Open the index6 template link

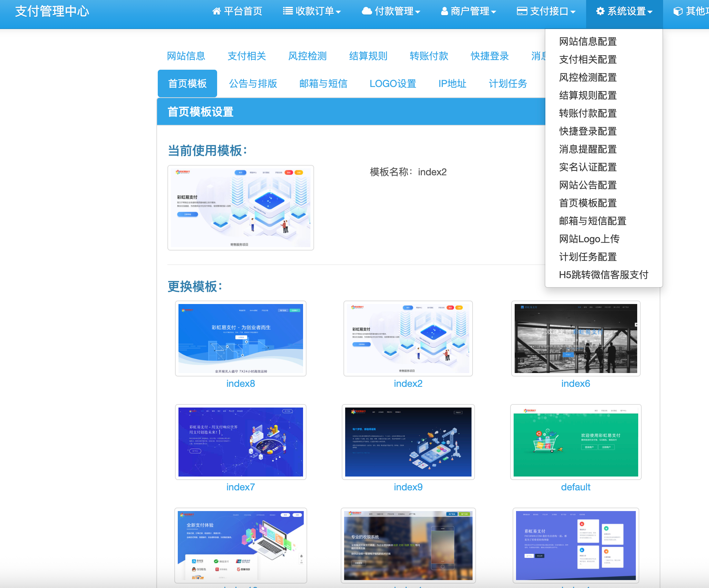(575, 383)
